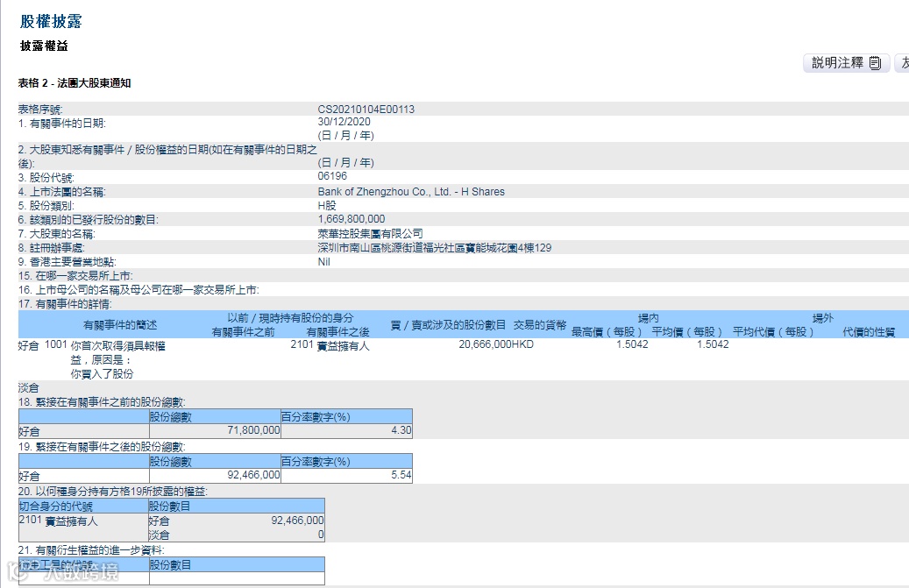Click the 有關事件的簡述 column header
The height and width of the screenshot is (588, 909).
(120, 325)
